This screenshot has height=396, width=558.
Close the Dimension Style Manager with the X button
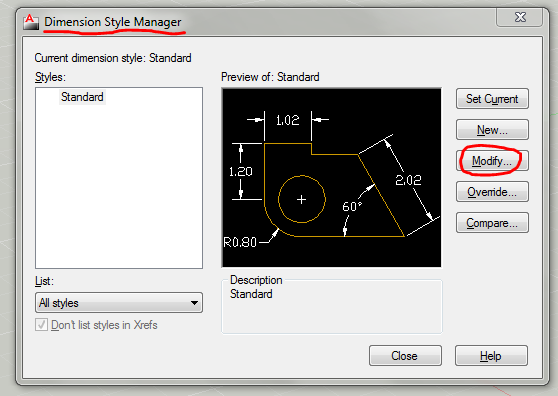(x=520, y=17)
